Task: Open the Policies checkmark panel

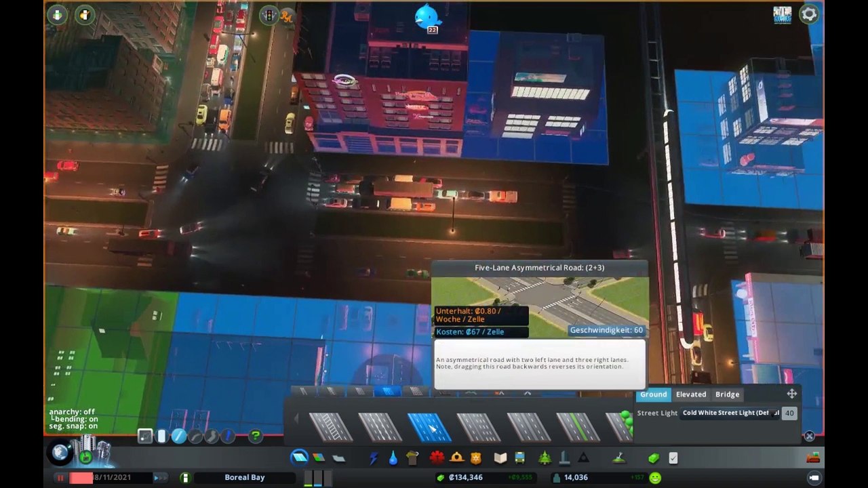Action: click(673, 458)
